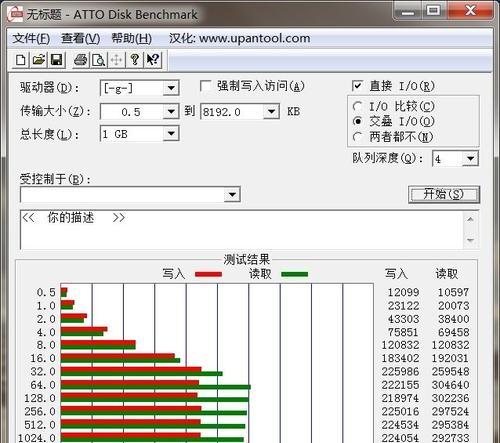Click read value 297524 in results
The width and height of the screenshot is (500, 443).
pyautogui.click(x=450, y=412)
